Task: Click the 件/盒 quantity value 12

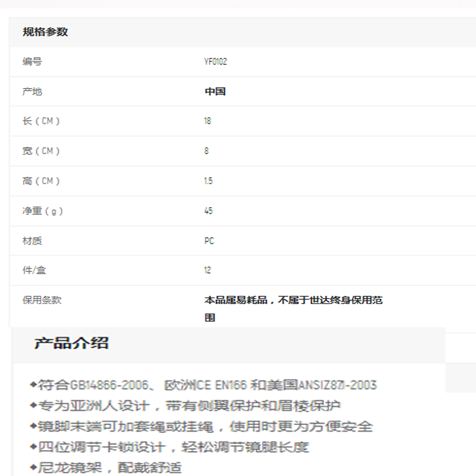Action: pos(208,271)
